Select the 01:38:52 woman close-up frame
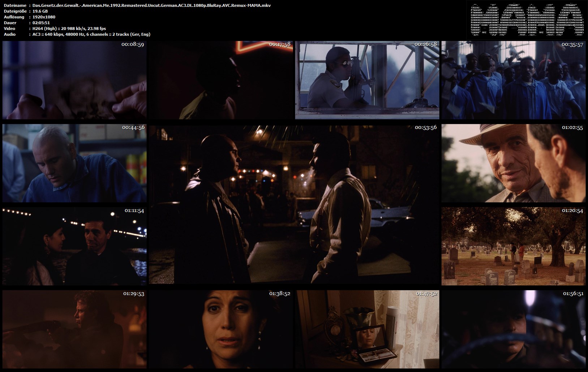 [221, 329]
